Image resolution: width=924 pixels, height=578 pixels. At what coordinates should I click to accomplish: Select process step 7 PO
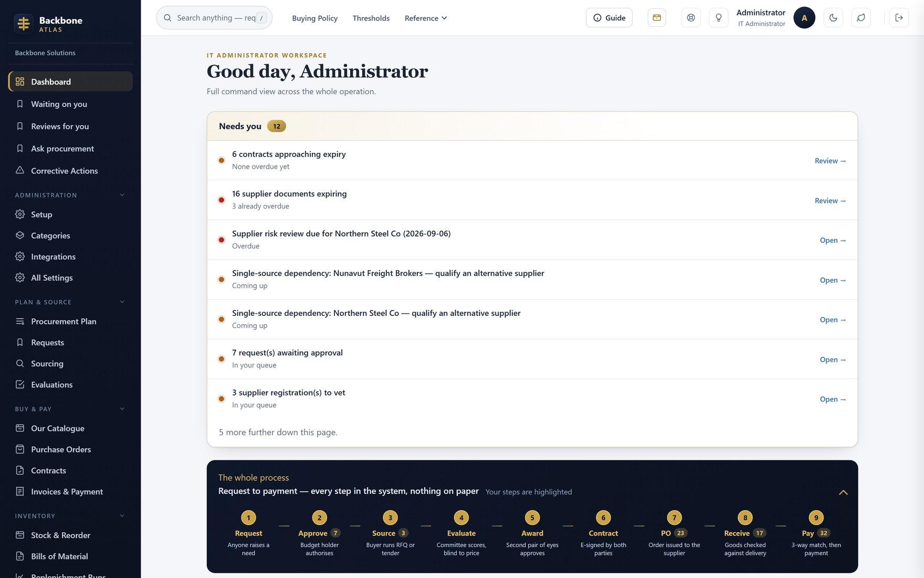pos(674,533)
